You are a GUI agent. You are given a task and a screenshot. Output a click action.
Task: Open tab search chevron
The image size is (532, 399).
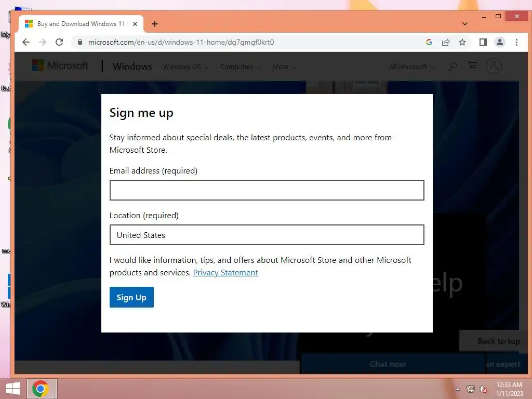(465, 24)
